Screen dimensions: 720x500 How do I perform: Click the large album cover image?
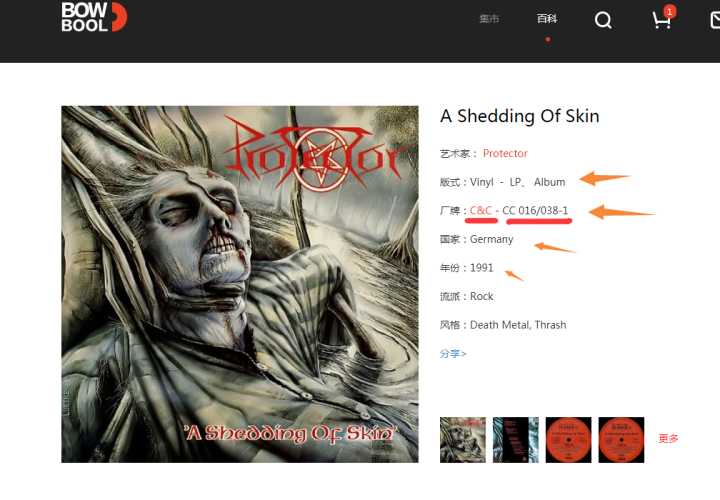click(x=240, y=284)
